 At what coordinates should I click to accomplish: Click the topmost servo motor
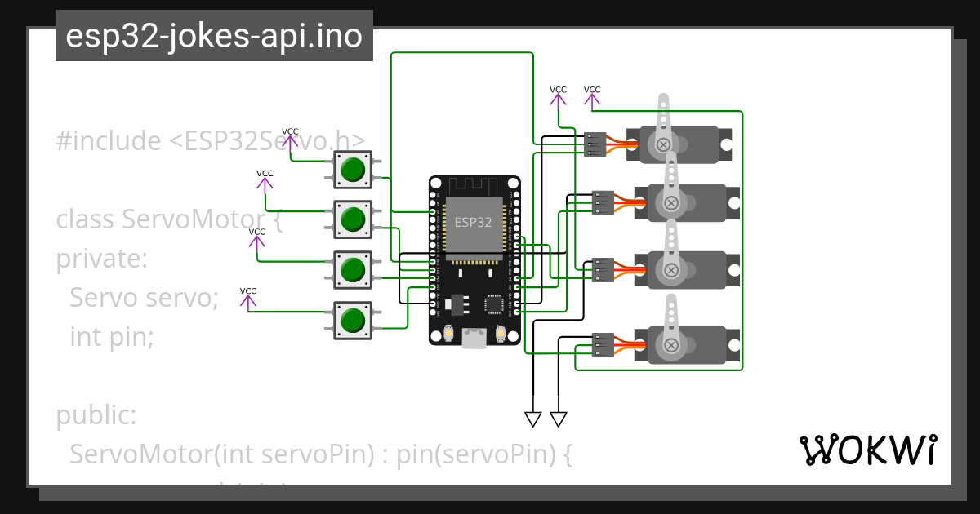pyautogui.click(x=678, y=143)
